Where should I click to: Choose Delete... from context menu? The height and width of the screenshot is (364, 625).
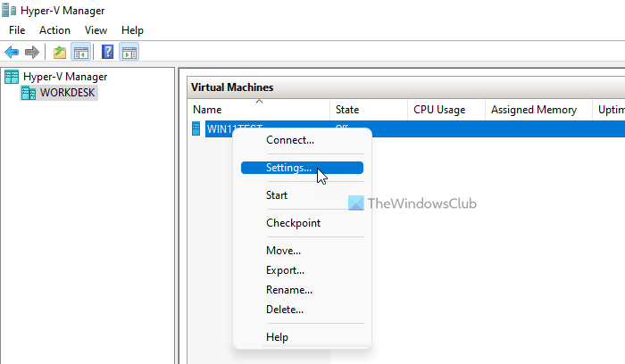click(302, 310)
